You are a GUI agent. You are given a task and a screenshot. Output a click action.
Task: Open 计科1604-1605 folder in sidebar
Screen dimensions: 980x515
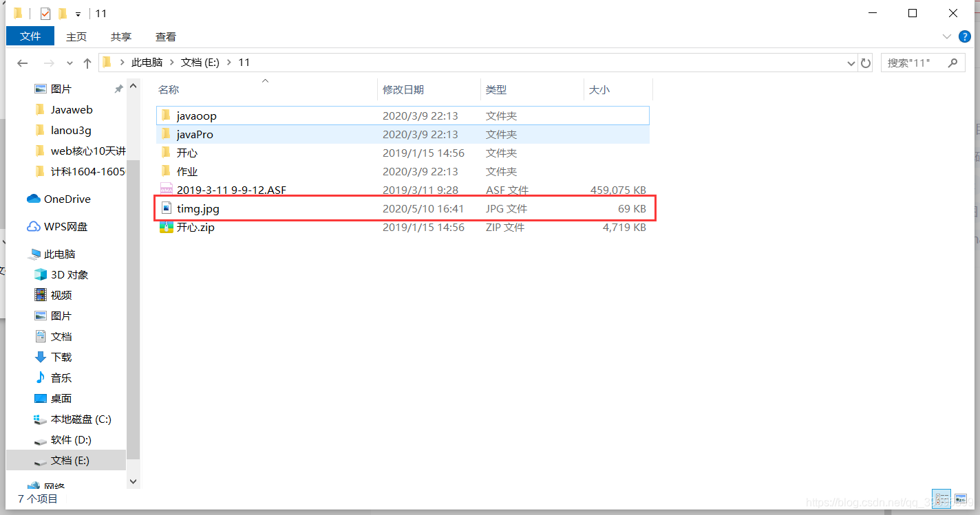click(88, 172)
